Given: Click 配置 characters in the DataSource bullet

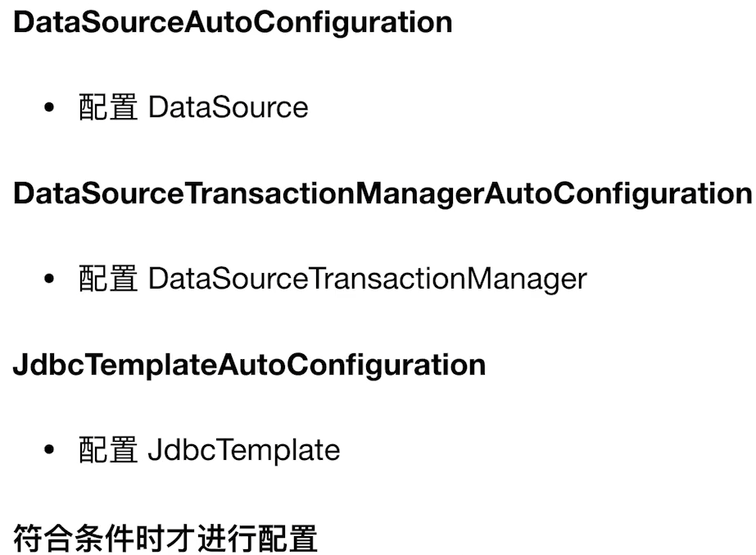Looking at the screenshot, I should tap(108, 107).
